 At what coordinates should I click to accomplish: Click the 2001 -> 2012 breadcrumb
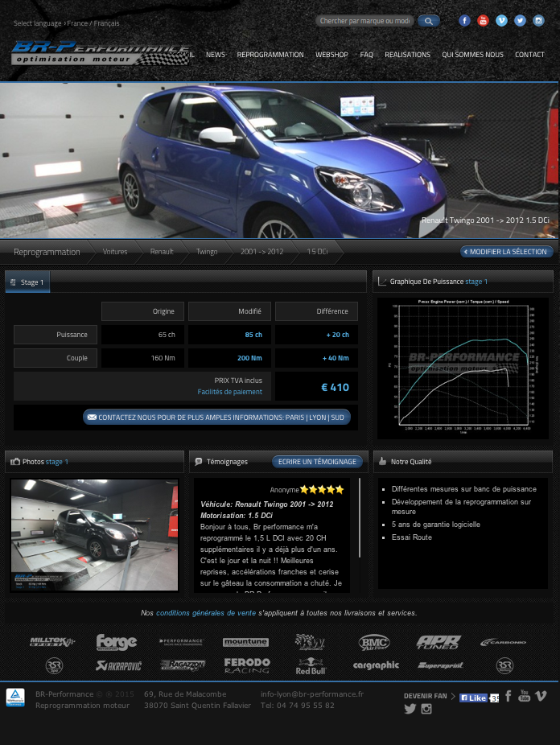[x=261, y=252]
